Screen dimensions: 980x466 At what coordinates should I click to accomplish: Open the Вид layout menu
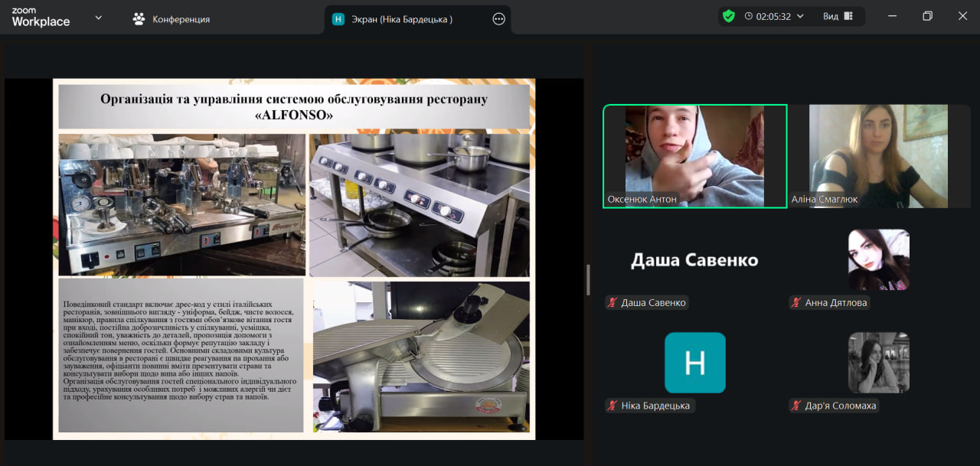[x=837, y=16]
